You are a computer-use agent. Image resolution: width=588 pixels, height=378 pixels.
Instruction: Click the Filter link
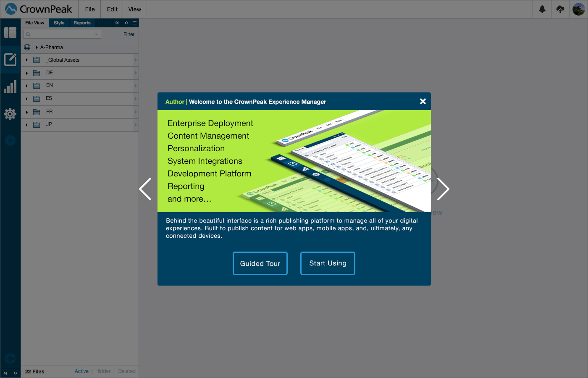pos(129,34)
